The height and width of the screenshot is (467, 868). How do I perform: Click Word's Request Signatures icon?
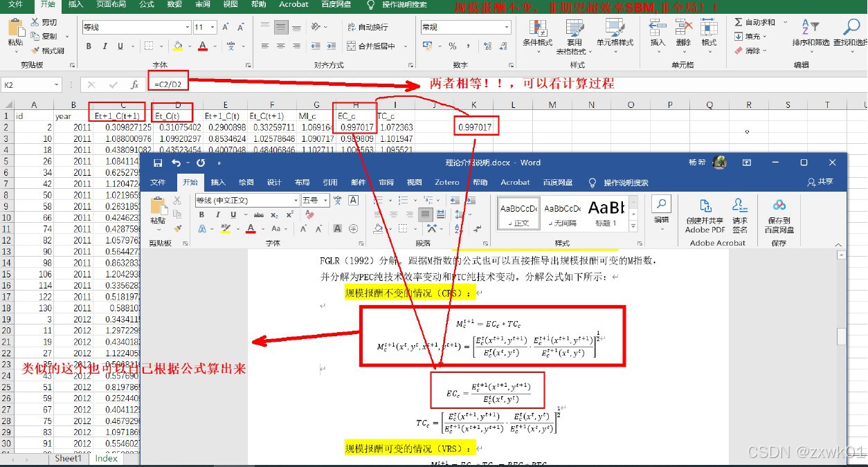(739, 205)
